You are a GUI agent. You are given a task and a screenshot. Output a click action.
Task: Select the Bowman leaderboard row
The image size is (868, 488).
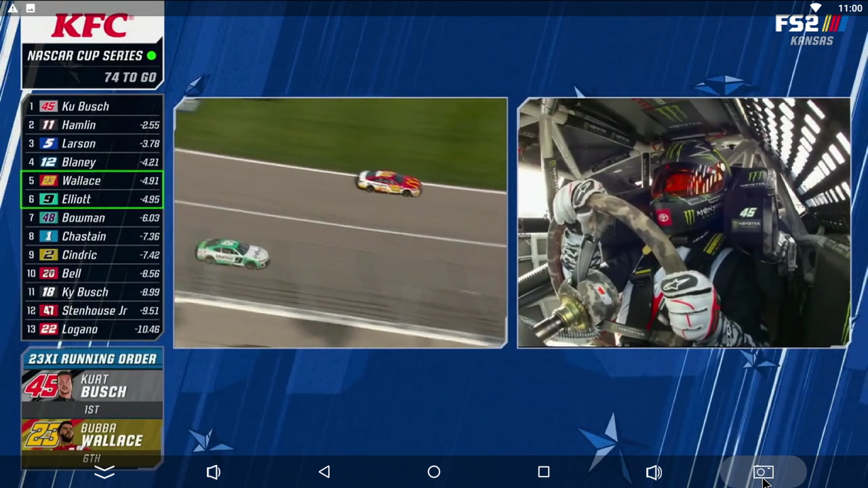pos(93,218)
